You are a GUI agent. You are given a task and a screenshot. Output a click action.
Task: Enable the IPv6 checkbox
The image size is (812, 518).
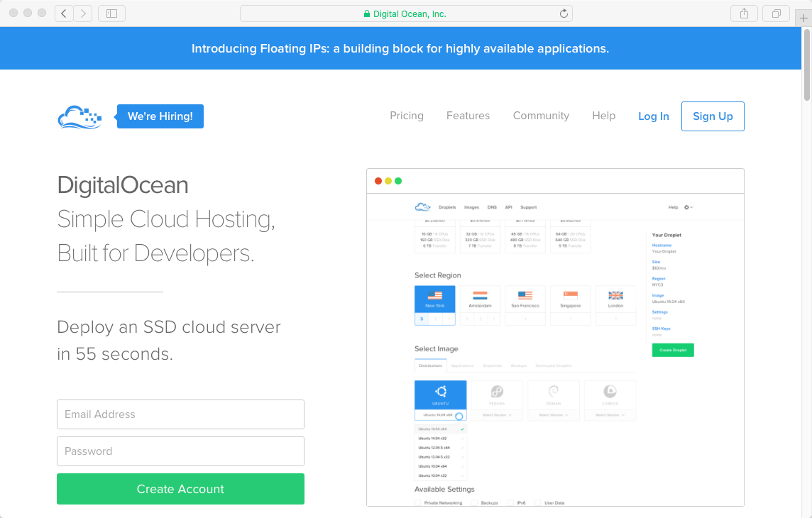[x=510, y=503]
